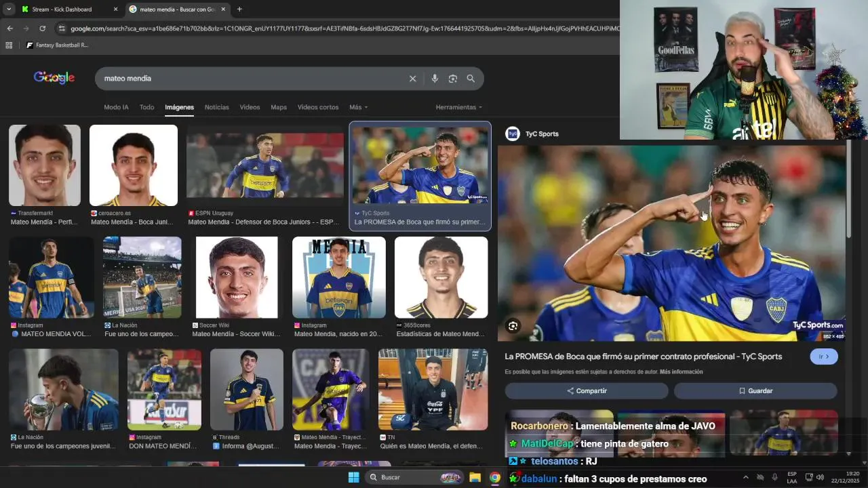868x488 pixels.
Task: Clear the search box with the X icon
Action: tap(412, 79)
